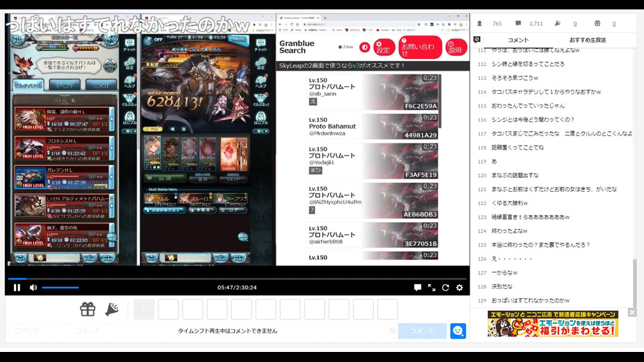Image resolution: width=644 pixels, height=362 pixels.
Task: Open the blue emotion smiley button
Action: point(458,330)
